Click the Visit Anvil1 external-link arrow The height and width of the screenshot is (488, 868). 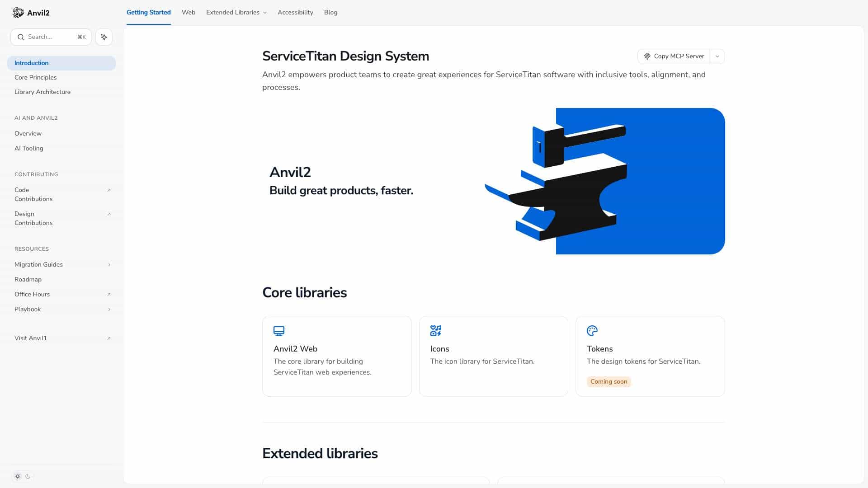pos(109,338)
